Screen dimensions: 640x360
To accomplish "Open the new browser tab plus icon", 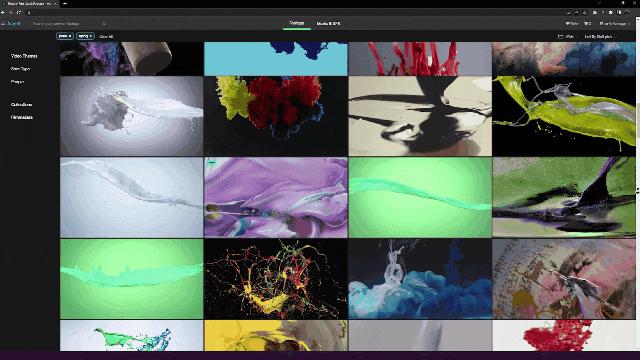I will pos(65,4).
